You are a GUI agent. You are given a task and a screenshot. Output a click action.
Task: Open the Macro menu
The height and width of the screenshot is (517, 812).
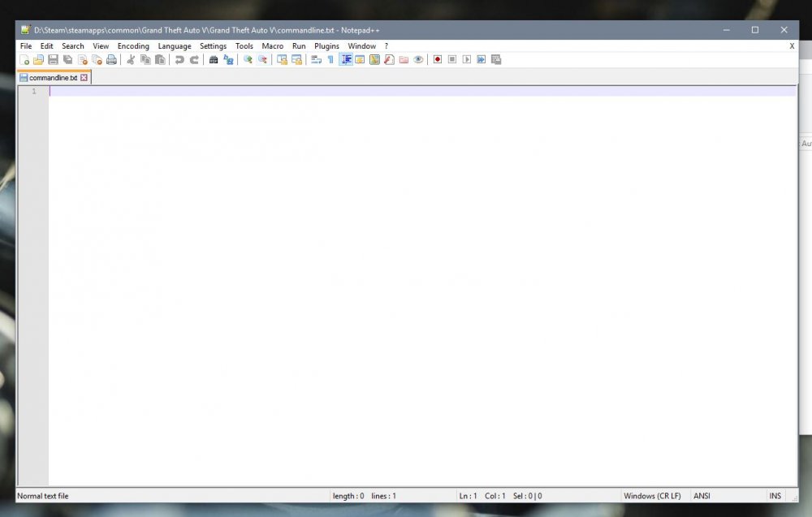pyautogui.click(x=272, y=46)
